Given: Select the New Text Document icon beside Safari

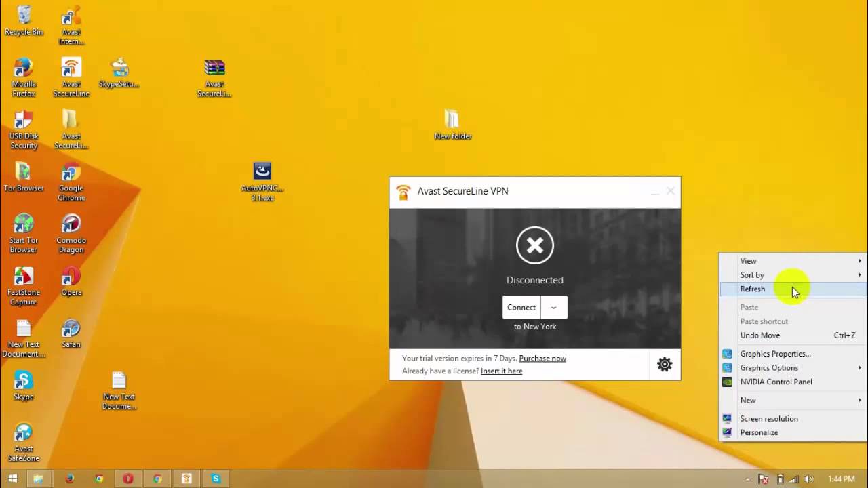Looking at the screenshot, I should [24, 338].
